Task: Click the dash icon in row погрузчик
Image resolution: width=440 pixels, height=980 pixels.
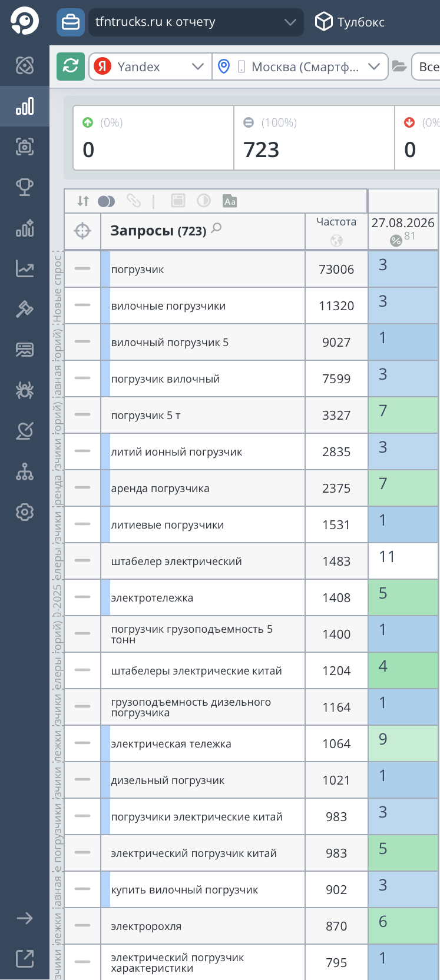Action: coord(82,269)
